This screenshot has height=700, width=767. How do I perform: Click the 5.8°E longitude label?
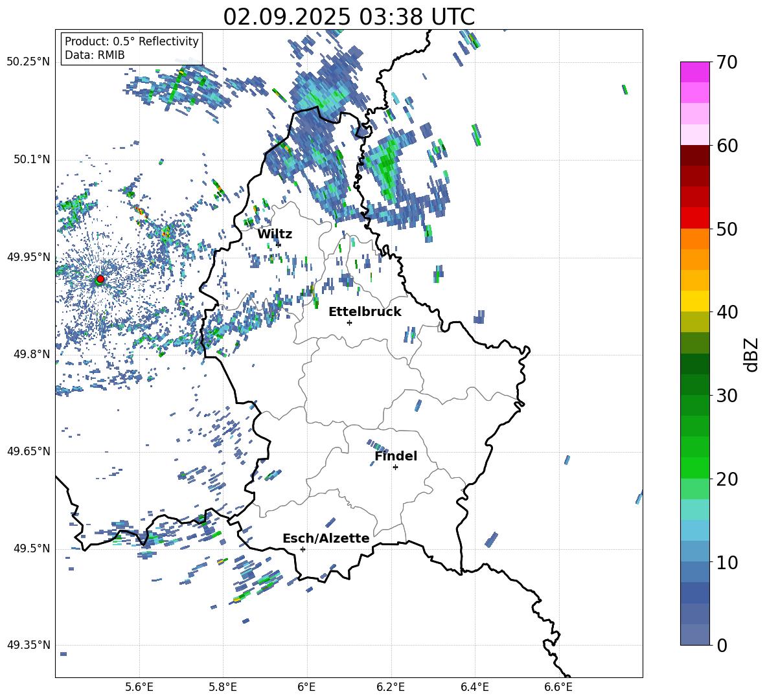223,687
